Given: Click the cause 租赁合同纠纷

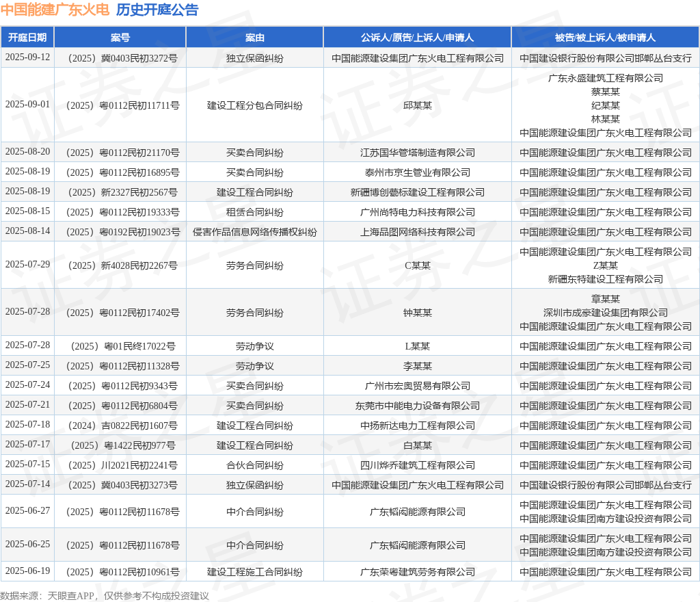Looking at the screenshot, I should 254,212.
